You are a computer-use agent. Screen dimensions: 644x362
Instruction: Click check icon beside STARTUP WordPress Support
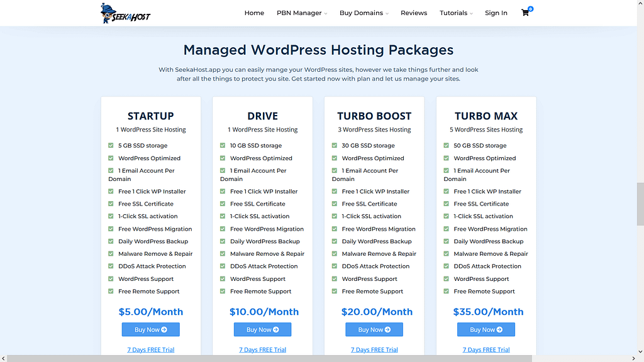click(111, 278)
